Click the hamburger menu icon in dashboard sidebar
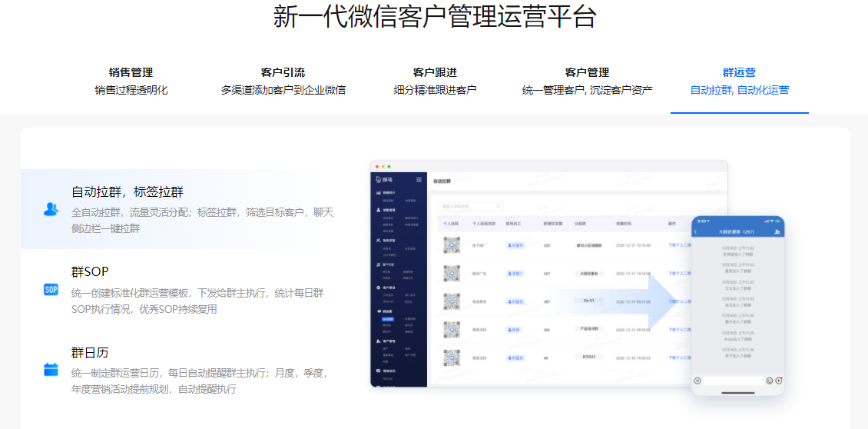Screen dimensions: 868x429 click(x=419, y=180)
